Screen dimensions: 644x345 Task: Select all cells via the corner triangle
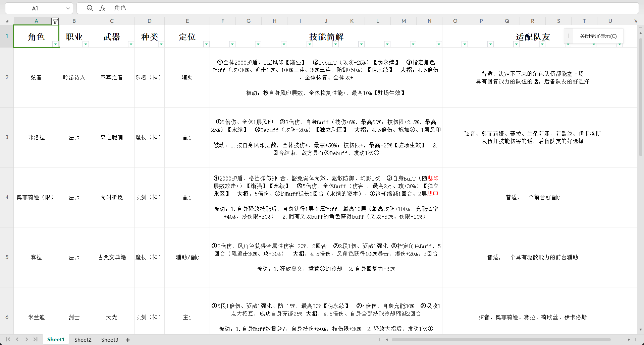pos(7,21)
